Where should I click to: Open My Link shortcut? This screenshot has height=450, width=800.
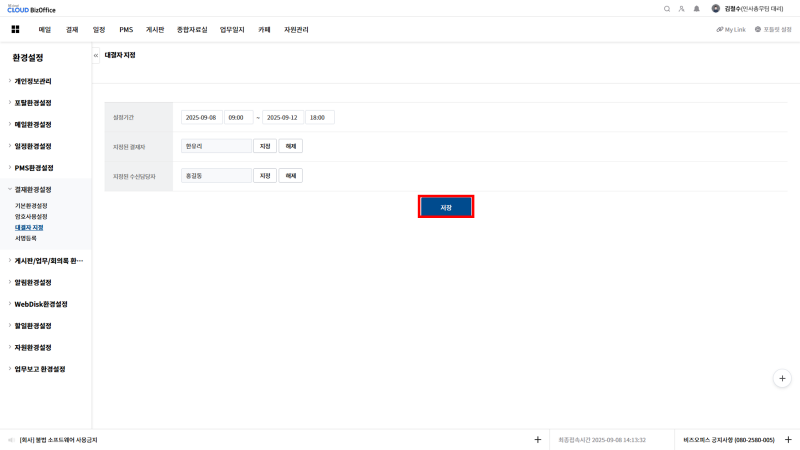(x=731, y=29)
